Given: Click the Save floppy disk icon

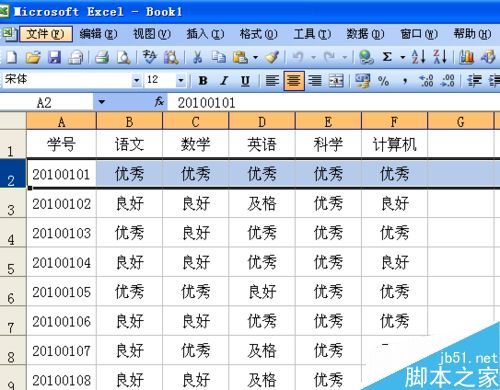Looking at the screenshot, I should [54, 57].
